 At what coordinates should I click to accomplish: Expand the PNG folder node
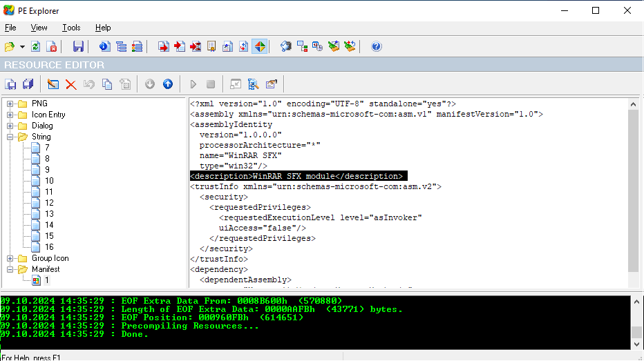(x=10, y=104)
